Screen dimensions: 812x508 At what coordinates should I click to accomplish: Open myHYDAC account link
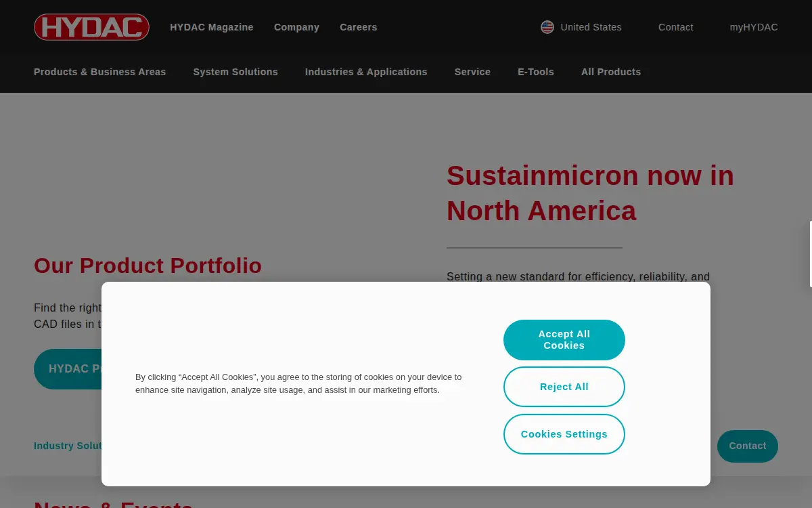click(x=754, y=27)
